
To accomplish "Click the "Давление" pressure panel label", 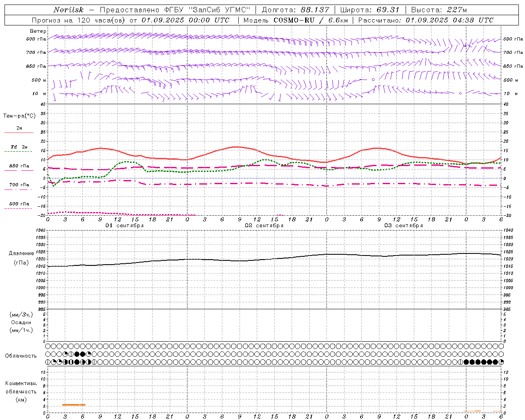I will coord(21,253).
